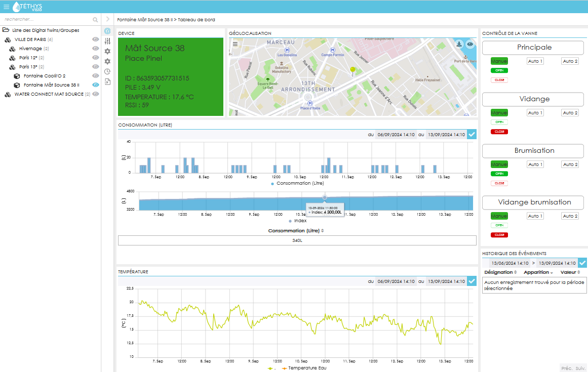
Task: Sort events by Désignation column
Action: [x=500, y=272]
